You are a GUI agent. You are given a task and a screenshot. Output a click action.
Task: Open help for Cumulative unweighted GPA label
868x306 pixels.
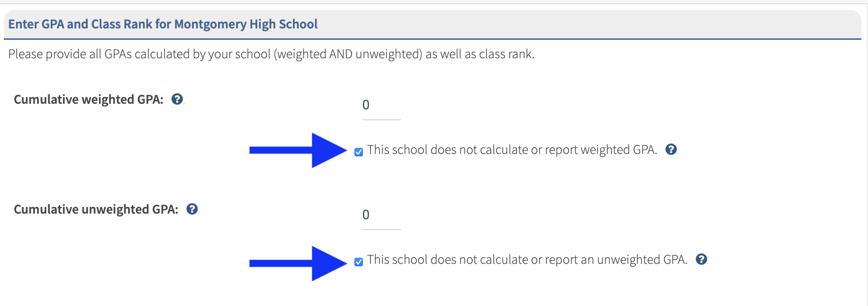192,209
